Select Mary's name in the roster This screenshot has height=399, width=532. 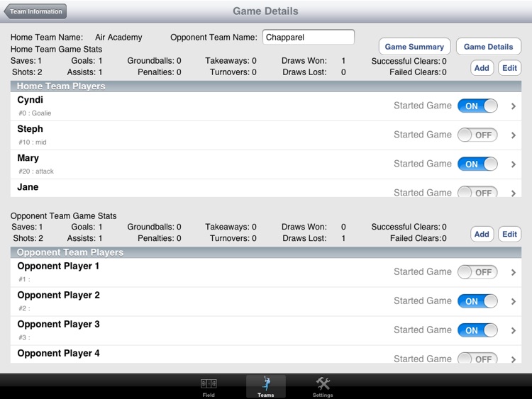pyautogui.click(x=28, y=158)
